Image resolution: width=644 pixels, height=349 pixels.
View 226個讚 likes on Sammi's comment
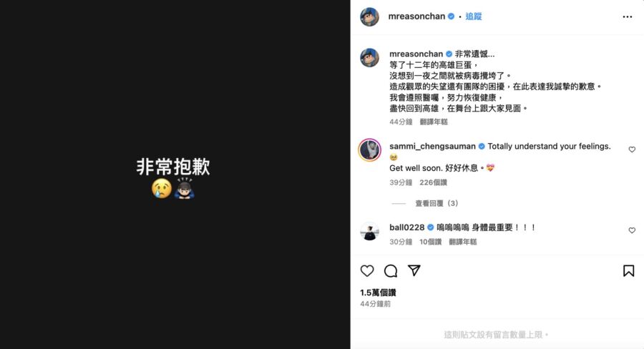[434, 182]
